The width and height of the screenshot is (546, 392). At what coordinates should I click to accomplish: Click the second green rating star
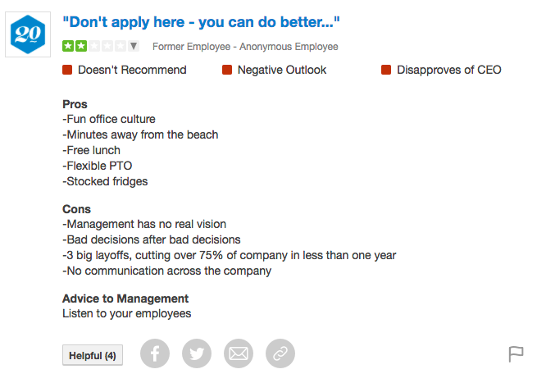(81, 46)
